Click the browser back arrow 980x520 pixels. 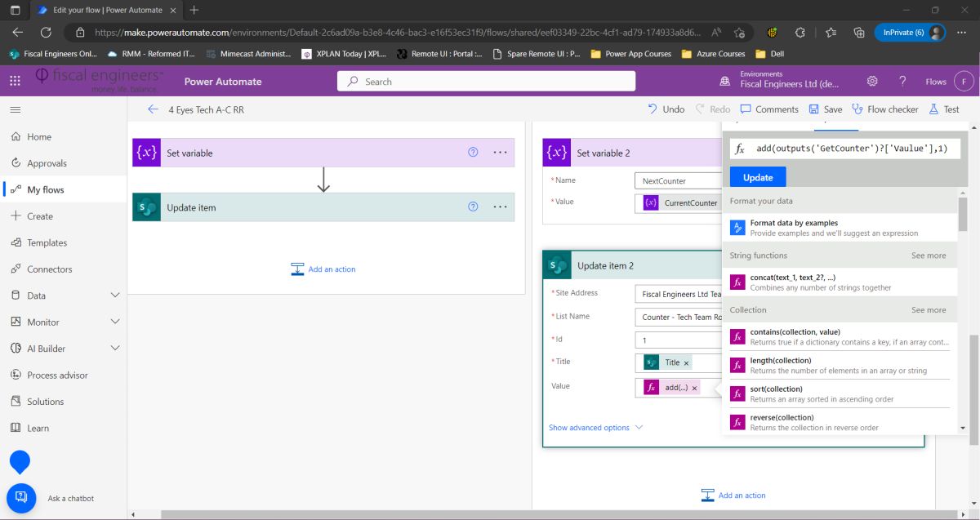(x=18, y=33)
